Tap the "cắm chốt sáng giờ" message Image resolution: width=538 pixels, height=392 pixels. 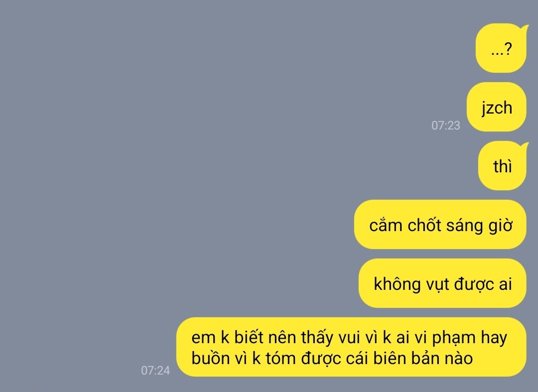440,225
